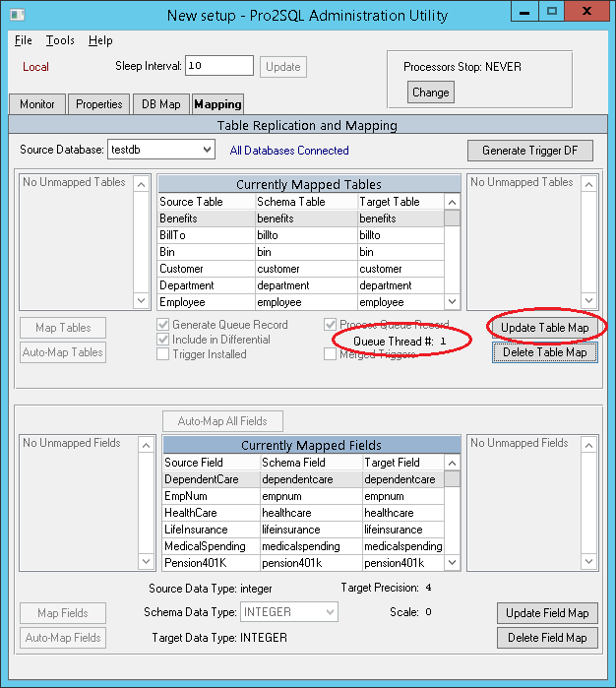Select the Pension401K source field row
616x688 pixels.
304,563
